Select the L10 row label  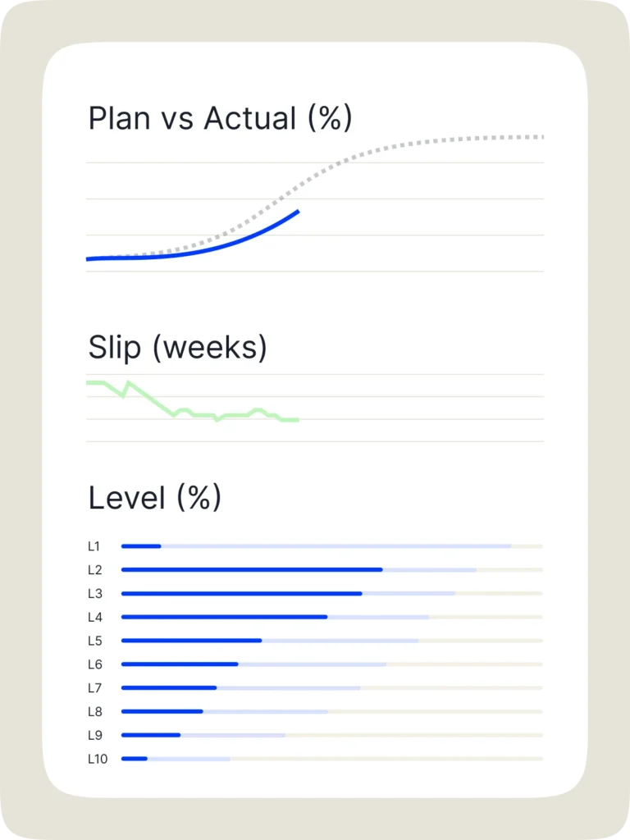(x=98, y=759)
